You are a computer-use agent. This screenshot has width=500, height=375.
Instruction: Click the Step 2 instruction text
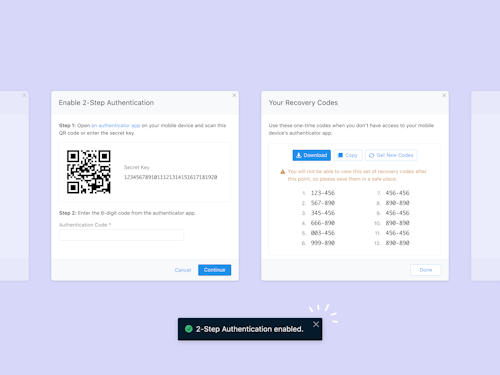pyautogui.click(x=127, y=213)
